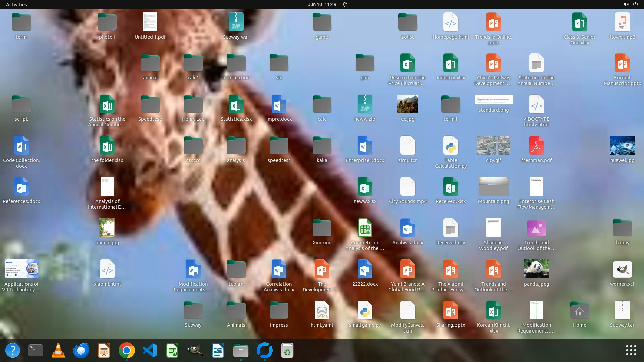Select the panda.jpeg image thumbnail
Screen dimensions: 644x362
click(x=536, y=269)
